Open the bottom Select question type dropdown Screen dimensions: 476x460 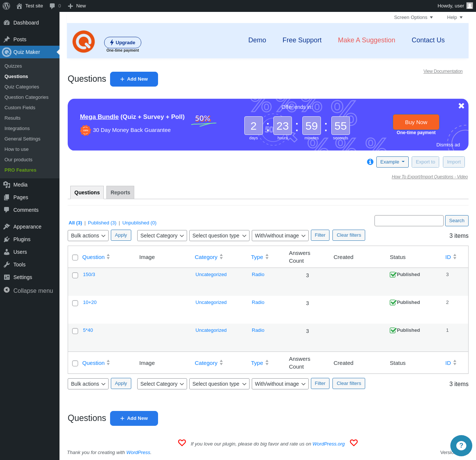[219, 384]
